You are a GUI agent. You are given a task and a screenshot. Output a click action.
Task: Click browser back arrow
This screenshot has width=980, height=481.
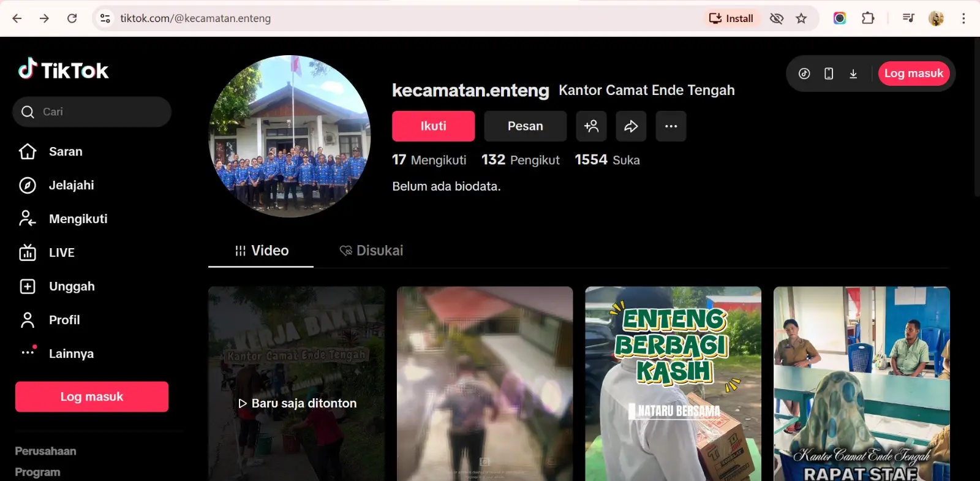[x=17, y=18]
